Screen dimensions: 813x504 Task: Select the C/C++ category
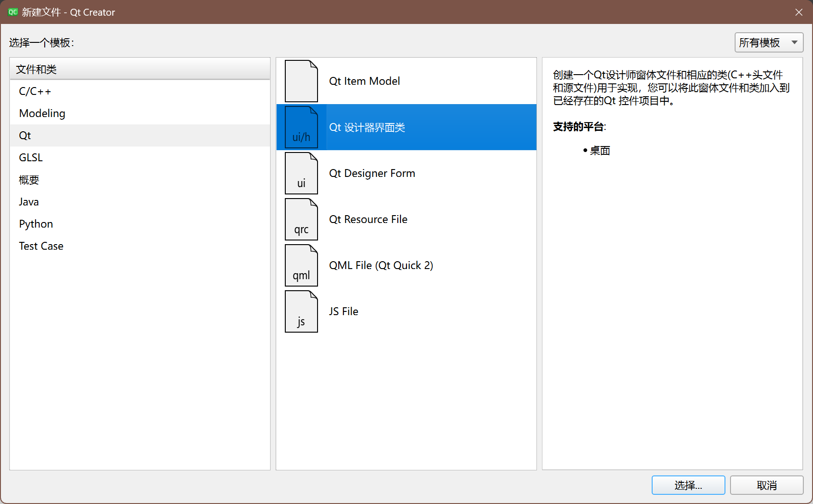140,91
